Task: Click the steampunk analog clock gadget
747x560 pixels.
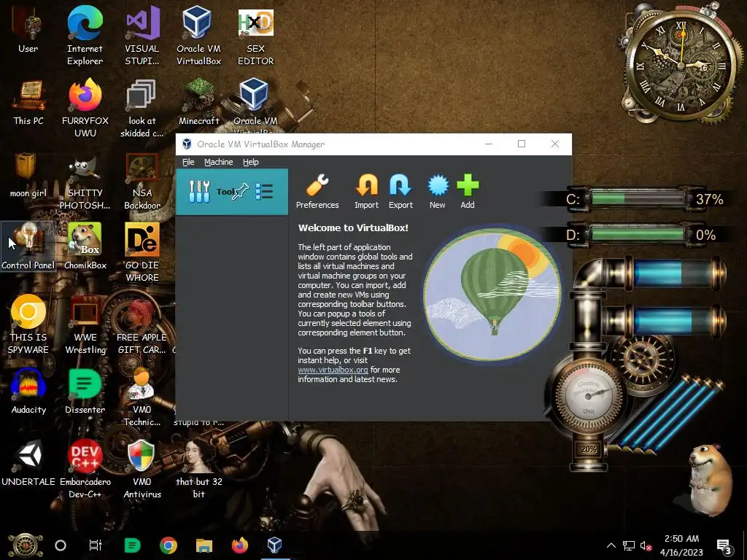Action: coord(681,63)
